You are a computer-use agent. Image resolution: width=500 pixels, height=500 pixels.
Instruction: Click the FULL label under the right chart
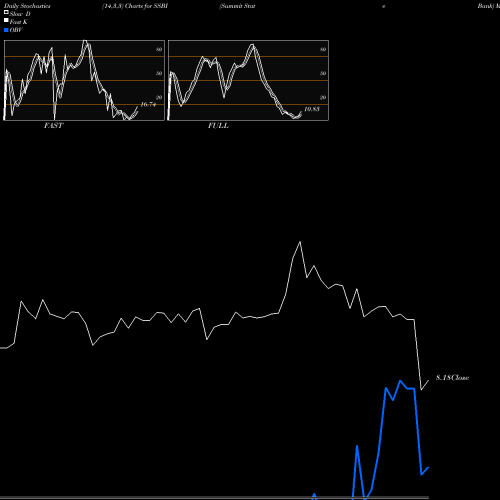click(218, 126)
